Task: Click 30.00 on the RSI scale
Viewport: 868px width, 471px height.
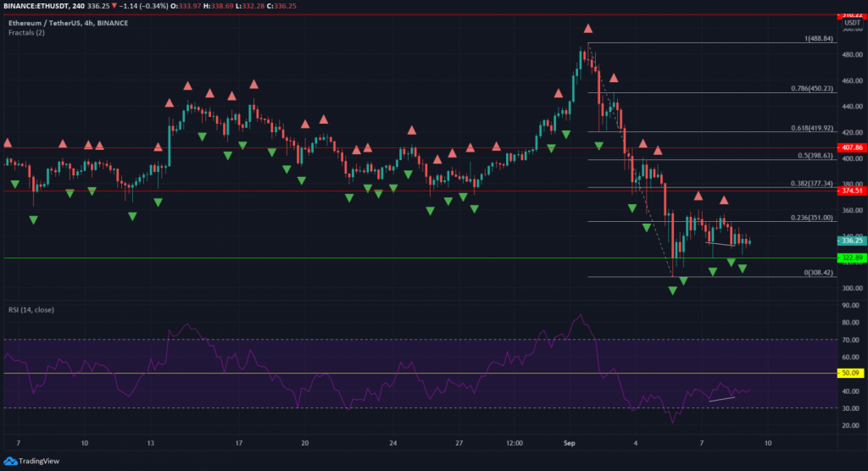Action: [x=850, y=408]
